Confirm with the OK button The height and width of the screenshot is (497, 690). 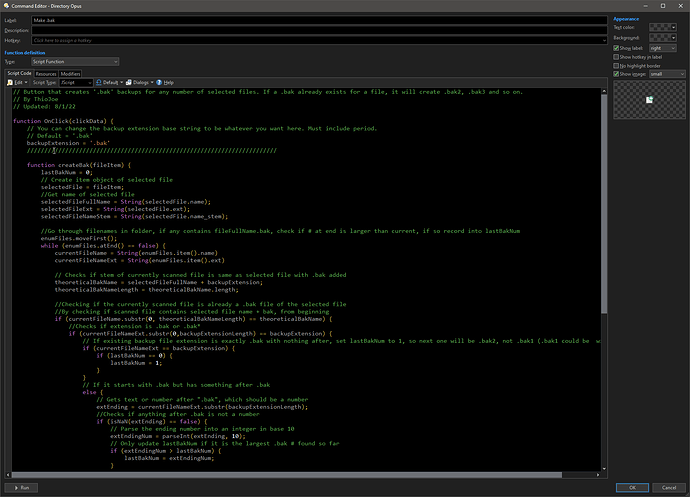(x=632, y=487)
